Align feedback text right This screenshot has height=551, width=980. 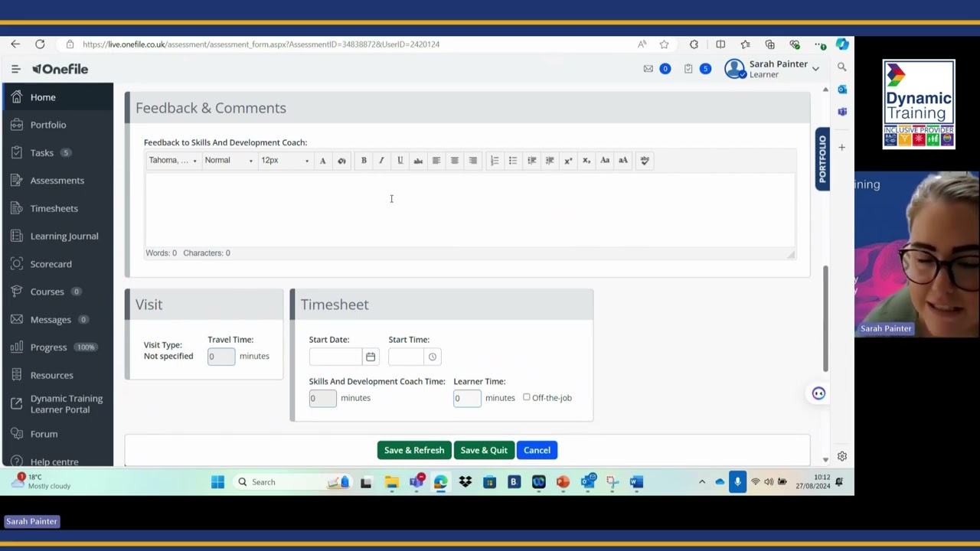(473, 161)
